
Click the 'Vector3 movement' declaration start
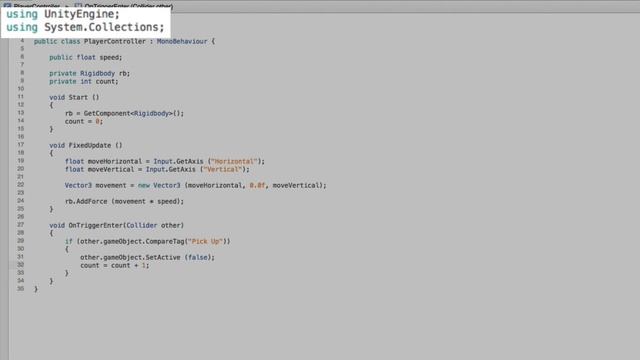pyautogui.click(x=96, y=185)
